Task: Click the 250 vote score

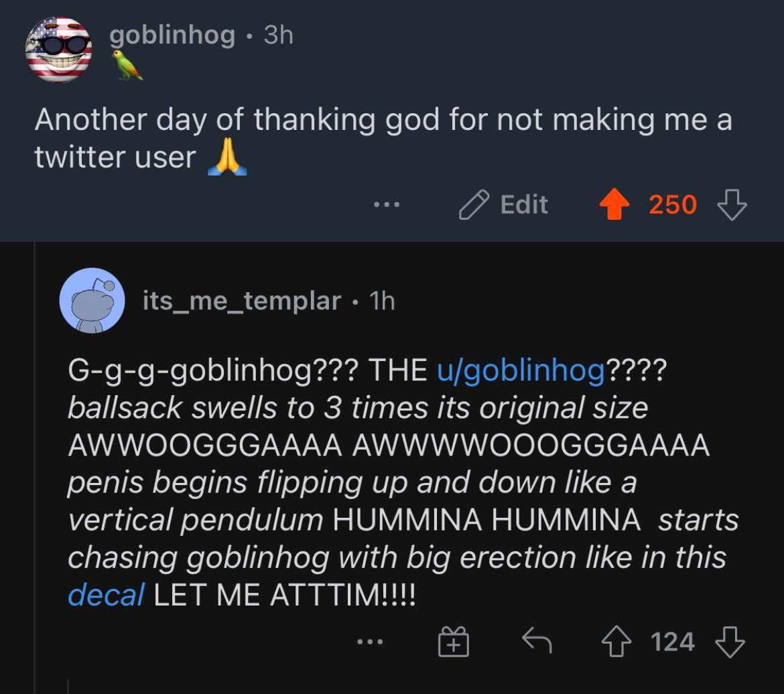Action: pyautogui.click(x=672, y=204)
